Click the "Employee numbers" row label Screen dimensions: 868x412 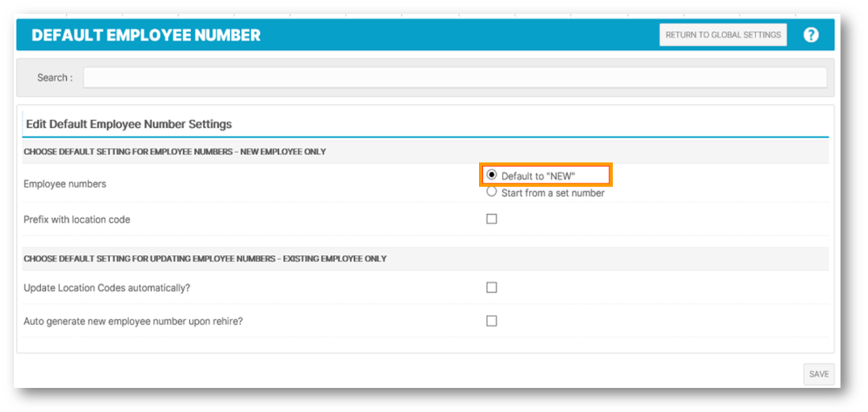[x=65, y=184]
